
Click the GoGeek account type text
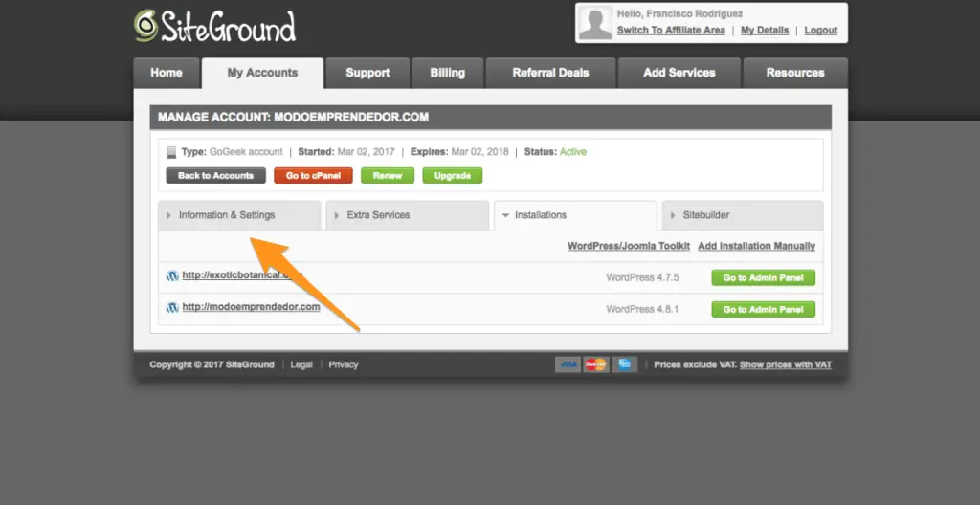pyautogui.click(x=246, y=152)
